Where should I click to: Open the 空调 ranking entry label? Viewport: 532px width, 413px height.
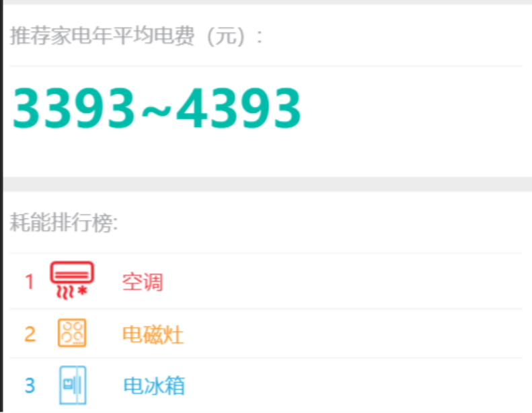tap(143, 282)
